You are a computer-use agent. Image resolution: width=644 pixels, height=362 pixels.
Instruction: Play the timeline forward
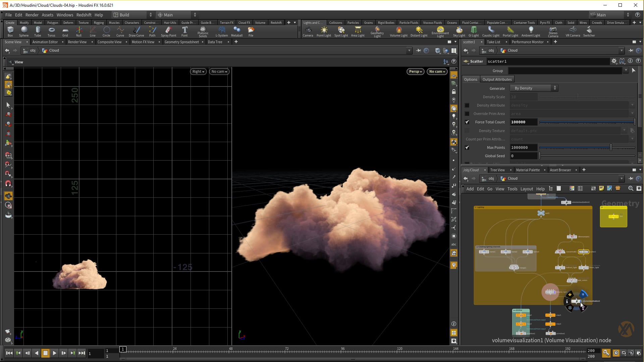coord(54,353)
